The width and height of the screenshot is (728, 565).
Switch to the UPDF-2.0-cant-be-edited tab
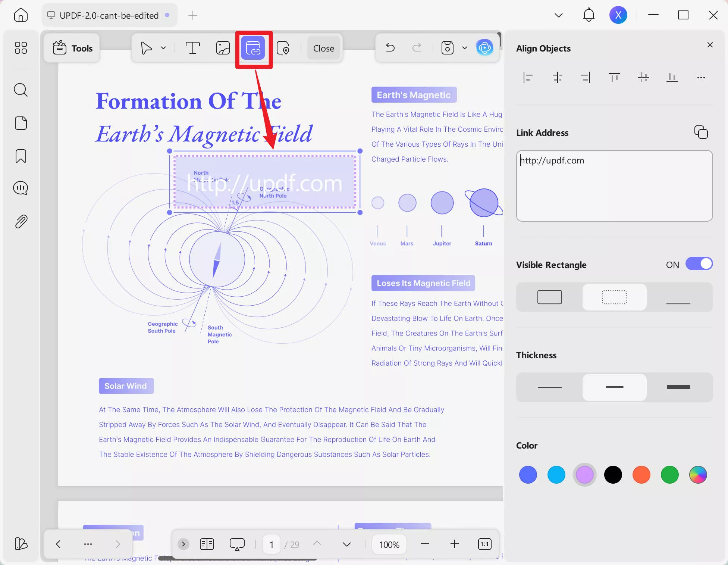coord(109,15)
